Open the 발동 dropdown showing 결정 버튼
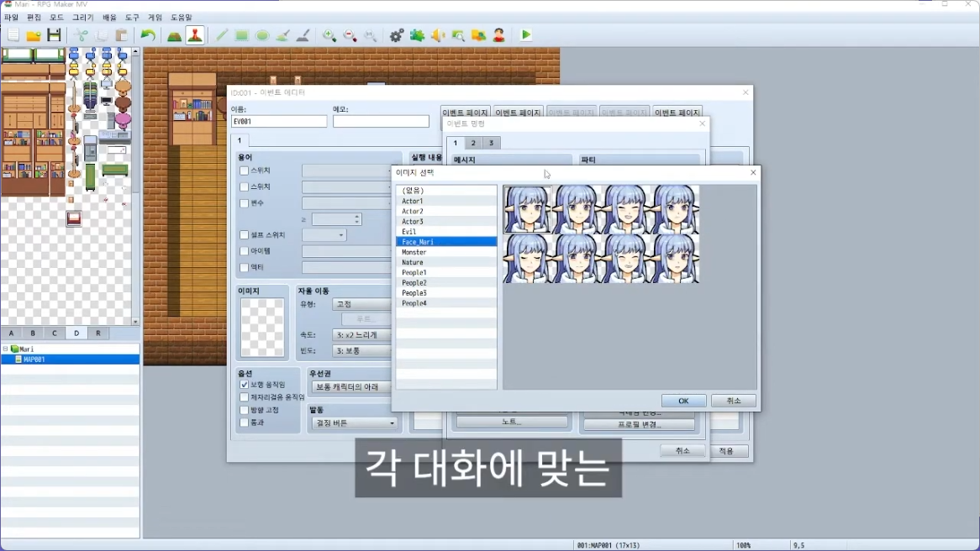 click(x=355, y=423)
